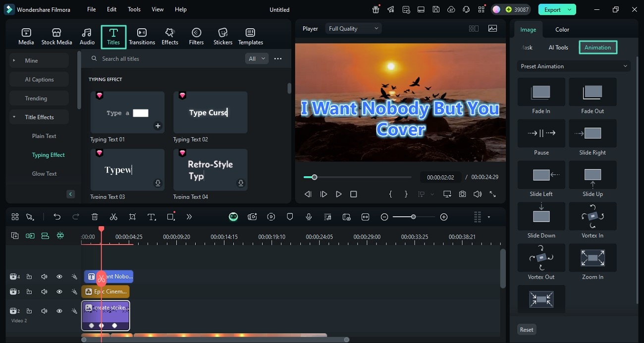Open the Preset Animation dropdown
This screenshot has width=644, height=343.
(574, 66)
